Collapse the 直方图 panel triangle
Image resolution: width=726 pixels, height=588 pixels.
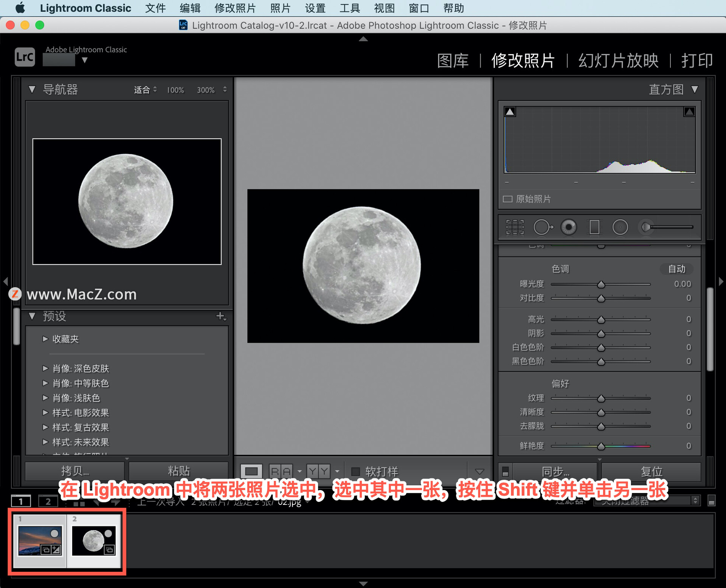695,90
